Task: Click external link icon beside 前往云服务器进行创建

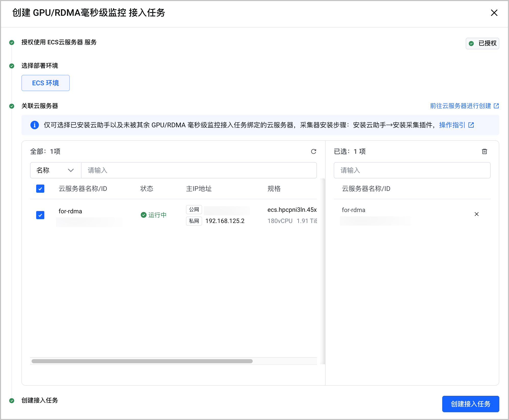Action: pyautogui.click(x=496, y=106)
